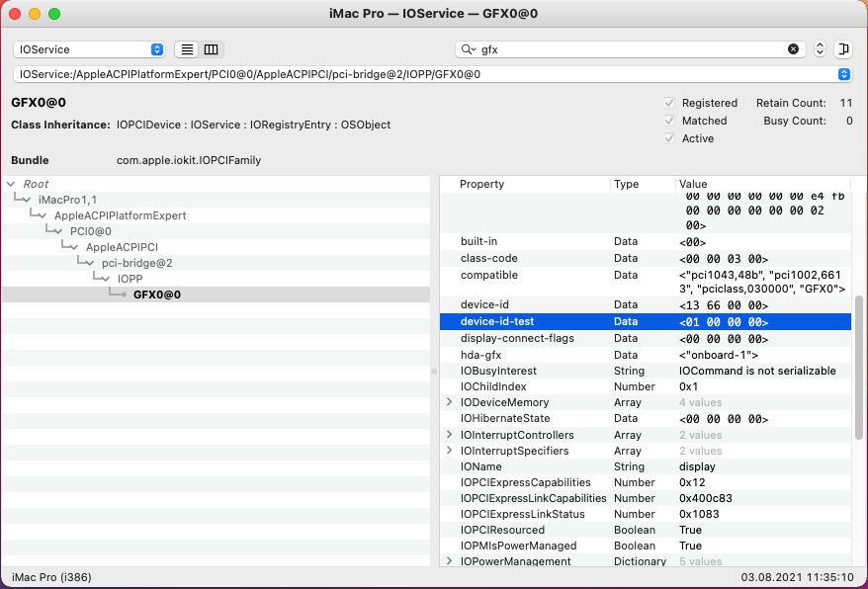This screenshot has width=868, height=589.
Task: Select the display-connect-flags row
Action: pos(646,338)
